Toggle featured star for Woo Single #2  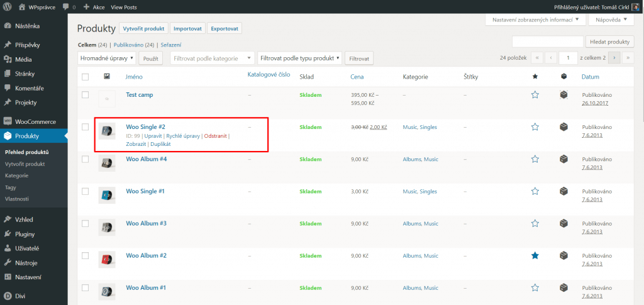[x=535, y=127]
